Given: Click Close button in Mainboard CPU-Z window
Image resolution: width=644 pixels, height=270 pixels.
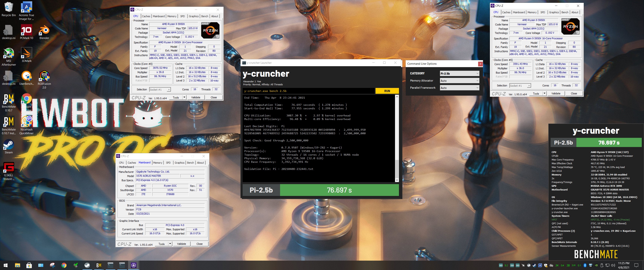Looking at the screenshot, I should 200,244.
